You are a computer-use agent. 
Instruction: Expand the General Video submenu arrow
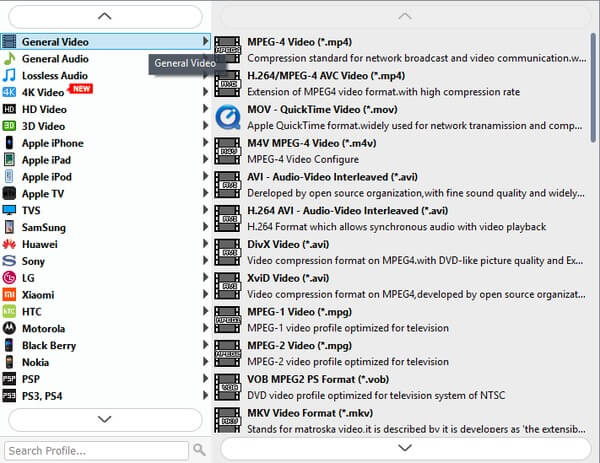click(x=205, y=41)
